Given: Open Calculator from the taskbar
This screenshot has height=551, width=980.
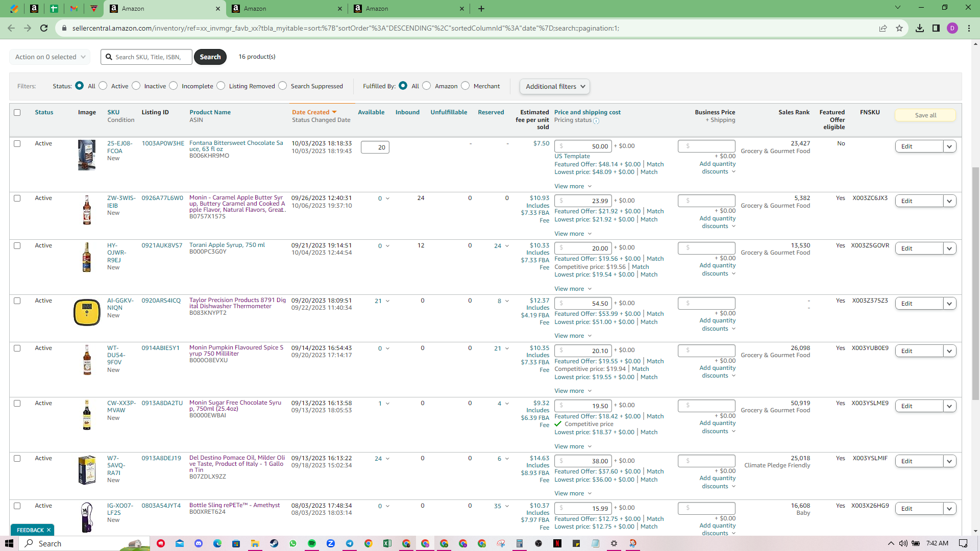Looking at the screenshot, I should pos(520,543).
